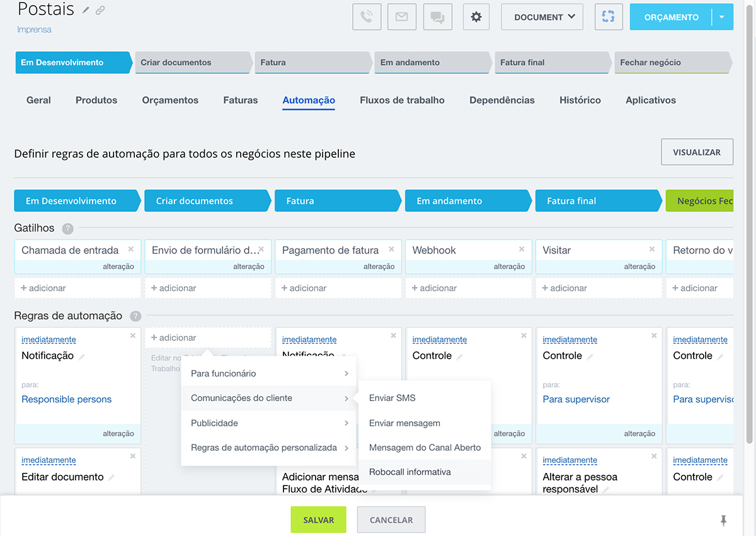Click the phone call icon button
Screen dimensions: 756x536
[x=366, y=17]
